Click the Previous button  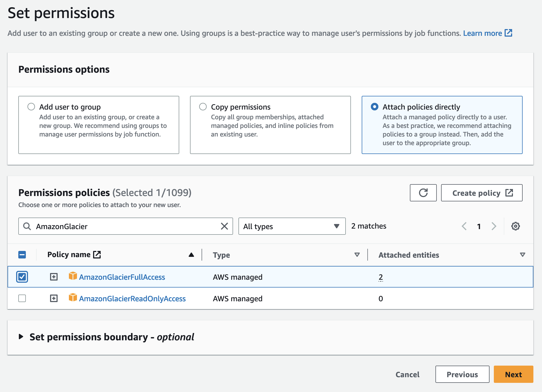tap(462, 374)
